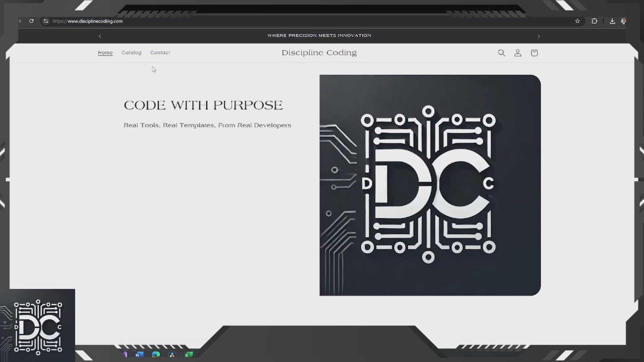Open site information icon beside the URL
Viewport: 644px width, 362px height.
tap(46, 21)
